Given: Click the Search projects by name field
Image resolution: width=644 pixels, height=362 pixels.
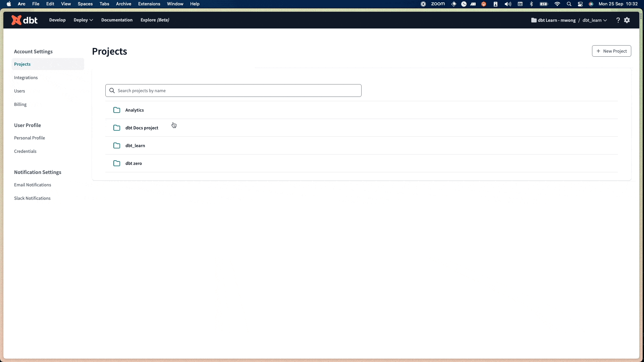Looking at the screenshot, I should click(233, 90).
